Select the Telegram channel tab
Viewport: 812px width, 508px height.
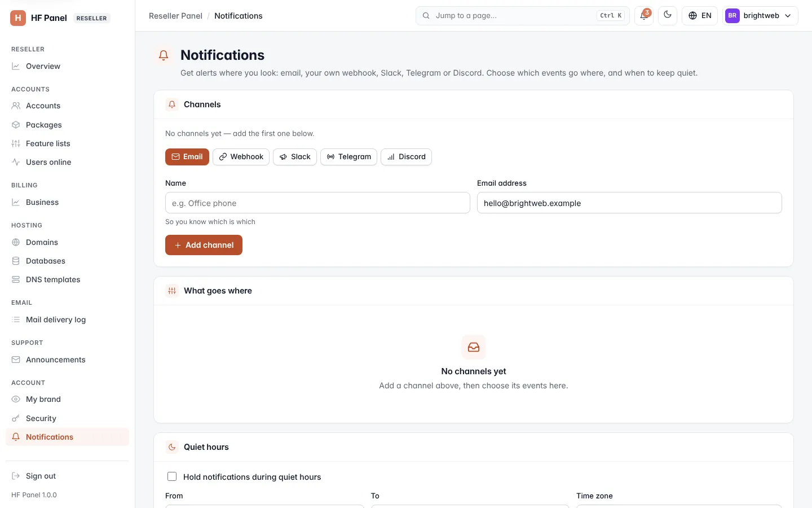click(348, 157)
